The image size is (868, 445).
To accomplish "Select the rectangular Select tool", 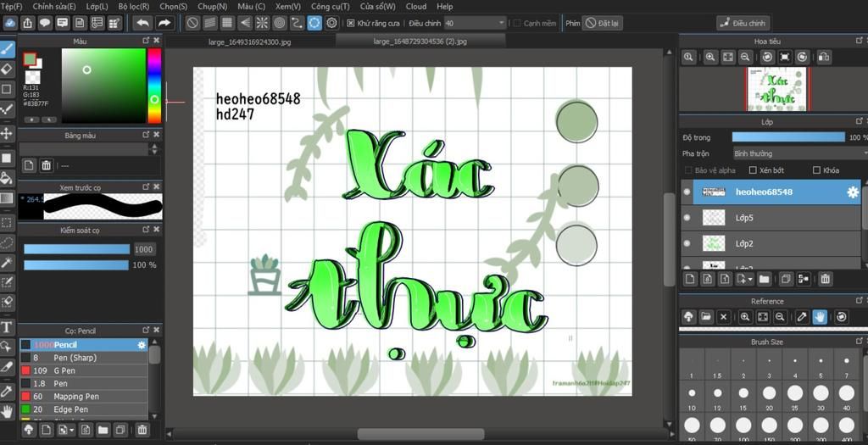I will (7, 223).
